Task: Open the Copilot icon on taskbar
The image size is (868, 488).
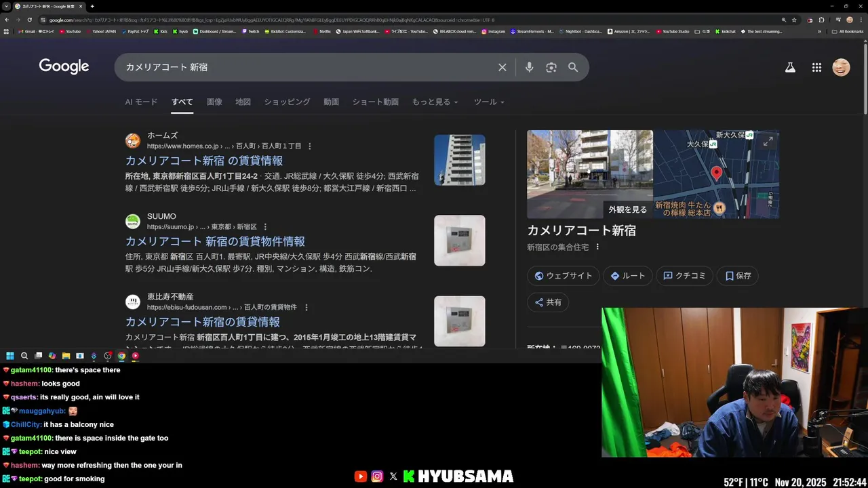Action: point(52,356)
